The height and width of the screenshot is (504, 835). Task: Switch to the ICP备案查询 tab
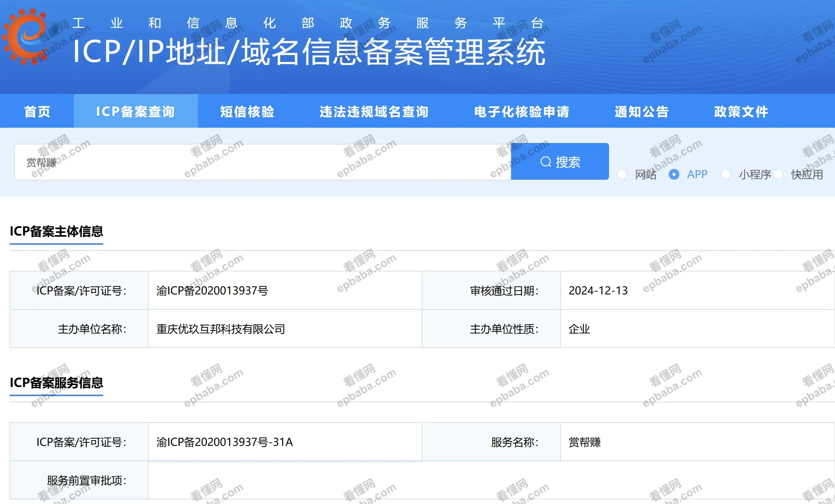coord(136,111)
